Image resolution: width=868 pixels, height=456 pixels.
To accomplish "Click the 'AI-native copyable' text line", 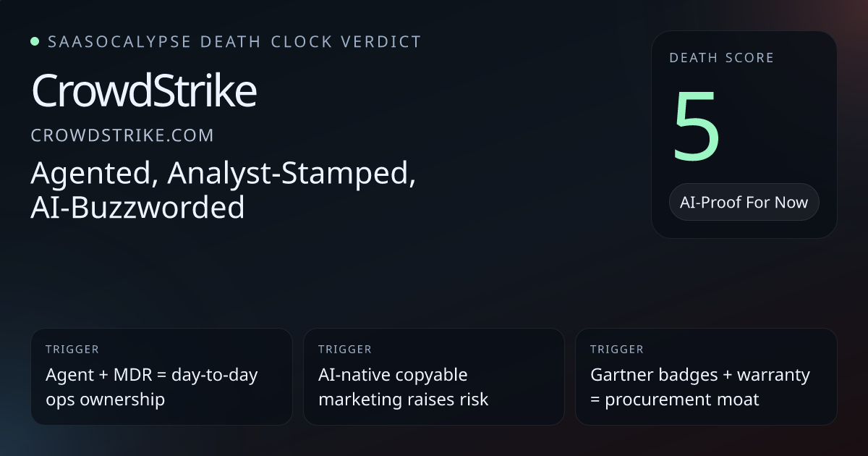I will pyautogui.click(x=393, y=375).
